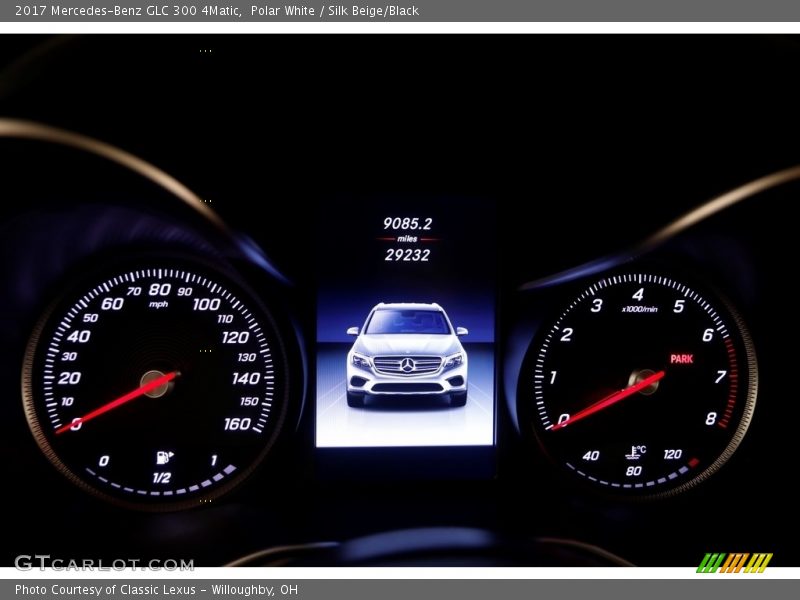Screen dimensions: 800x600
Task: Click the 80 mark on the speedometer
Action: (160, 290)
